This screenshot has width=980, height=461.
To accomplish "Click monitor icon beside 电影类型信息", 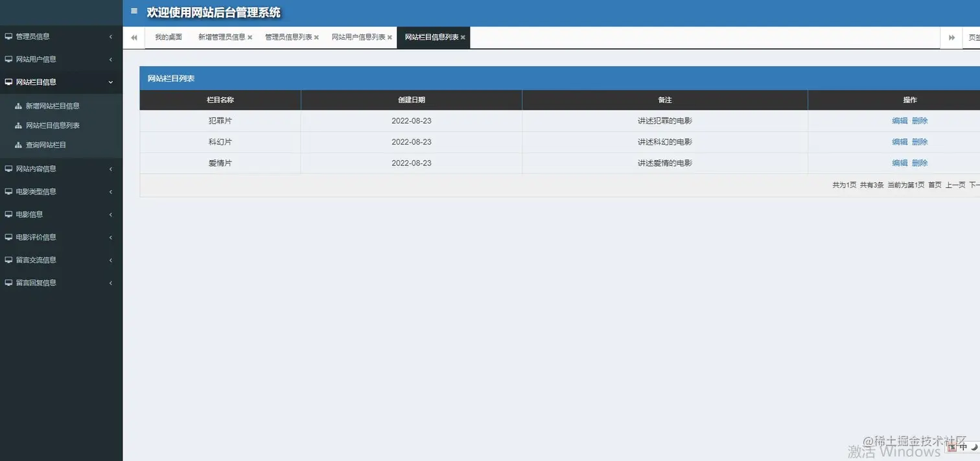I will [x=8, y=191].
